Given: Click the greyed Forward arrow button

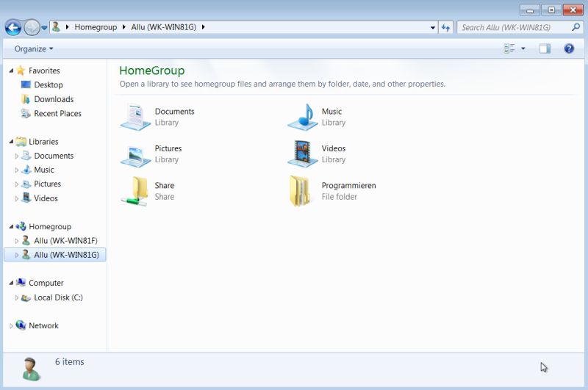Looking at the screenshot, I should [x=32, y=27].
